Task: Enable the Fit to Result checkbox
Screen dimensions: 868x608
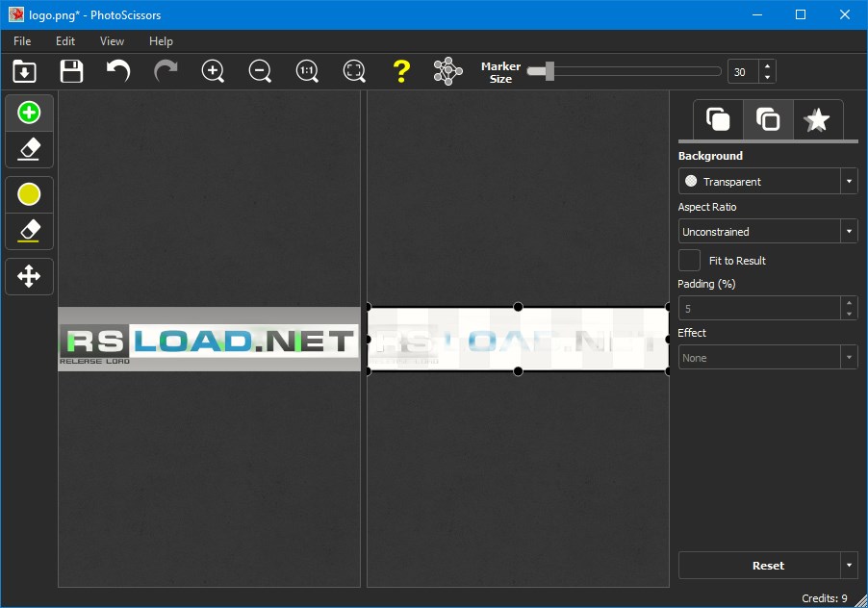Action: pyautogui.click(x=689, y=260)
